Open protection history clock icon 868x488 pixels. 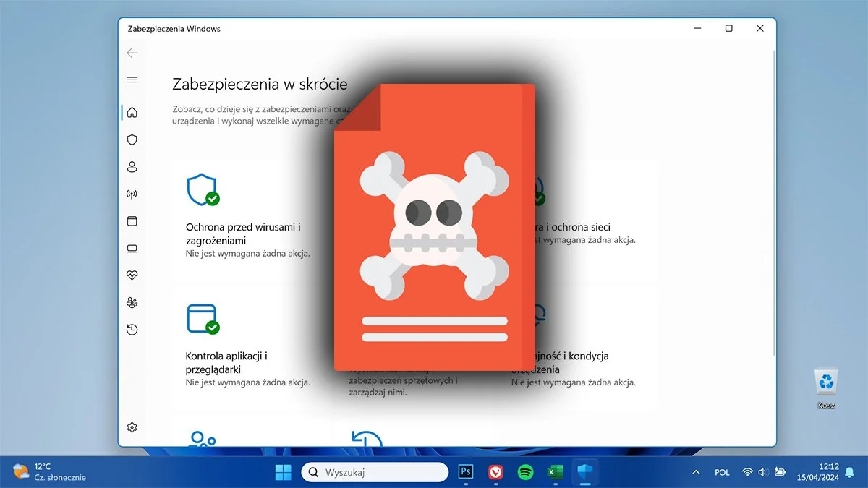tap(132, 329)
